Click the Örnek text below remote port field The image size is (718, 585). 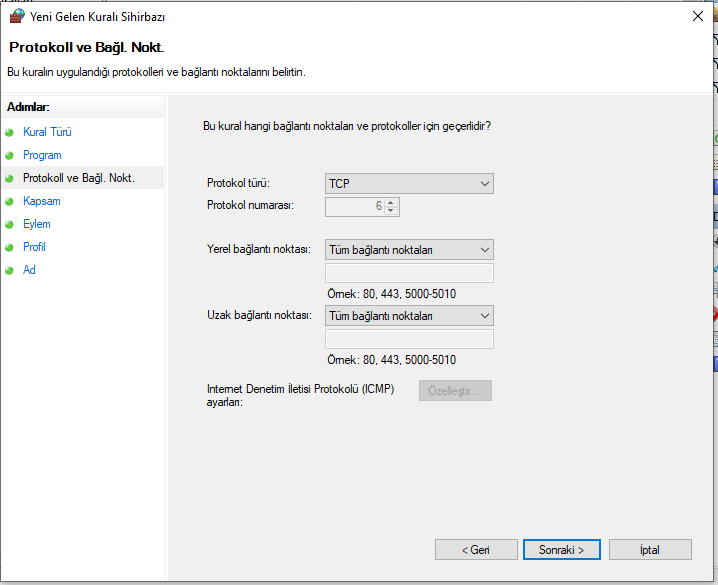(x=392, y=360)
